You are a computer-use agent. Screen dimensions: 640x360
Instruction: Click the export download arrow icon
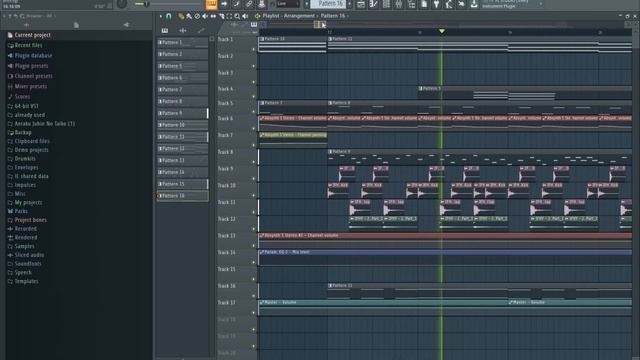click(x=474, y=4)
